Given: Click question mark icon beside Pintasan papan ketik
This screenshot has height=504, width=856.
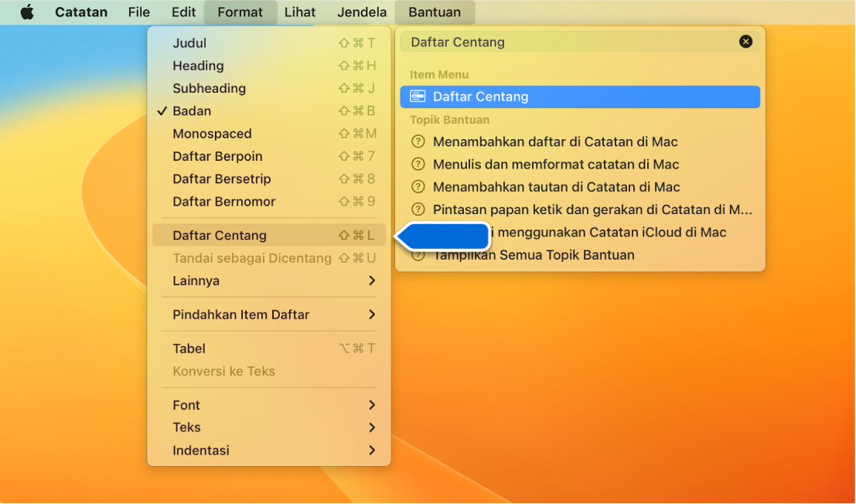Looking at the screenshot, I should click(x=418, y=209).
